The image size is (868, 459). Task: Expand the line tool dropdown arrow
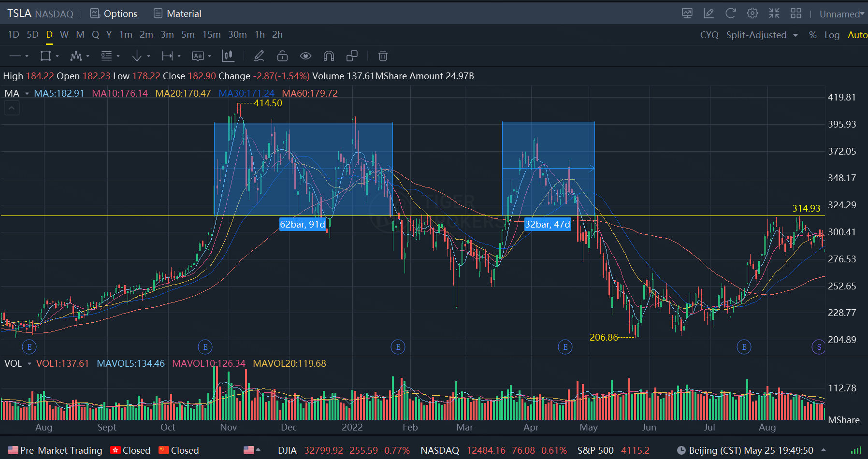click(27, 57)
